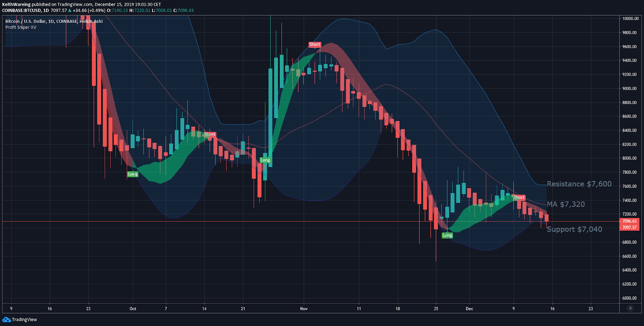
Task: Click the 8000.00 price axis label
Action: [630, 158]
